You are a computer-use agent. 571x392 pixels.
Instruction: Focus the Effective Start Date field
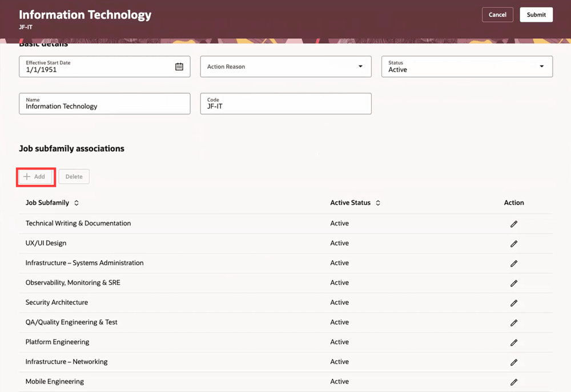click(x=104, y=67)
